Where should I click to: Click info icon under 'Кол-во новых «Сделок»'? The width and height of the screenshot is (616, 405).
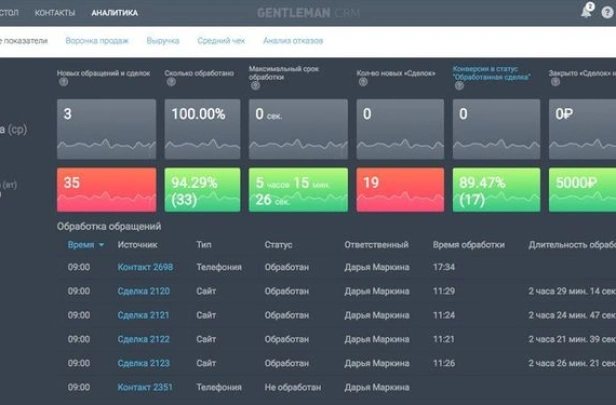coord(361,84)
